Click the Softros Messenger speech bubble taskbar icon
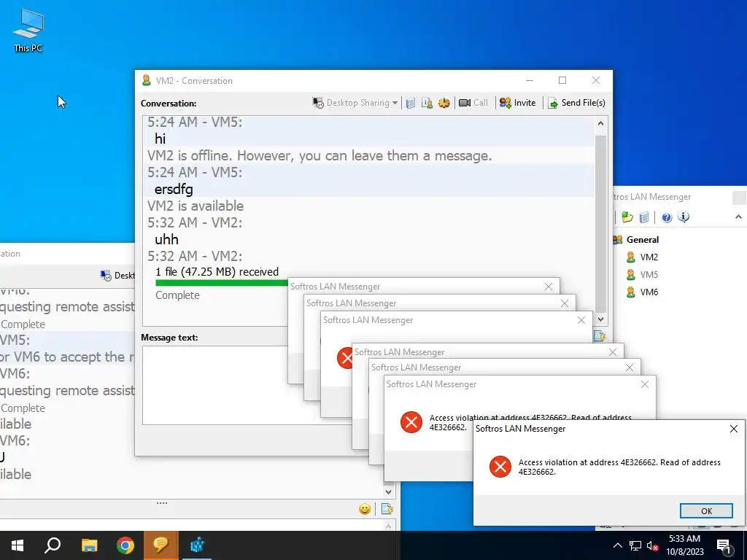Image resolution: width=747 pixels, height=560 pixels. pyautogui.click(x=161, y=545)
